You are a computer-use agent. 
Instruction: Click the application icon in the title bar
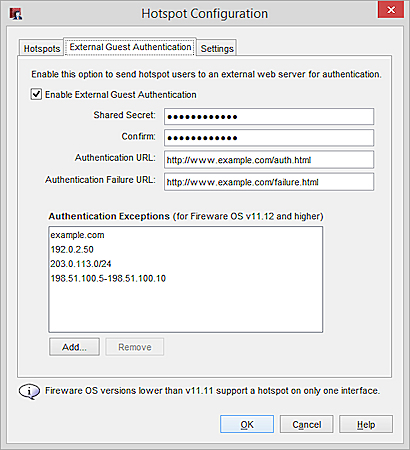click(16, 13)
